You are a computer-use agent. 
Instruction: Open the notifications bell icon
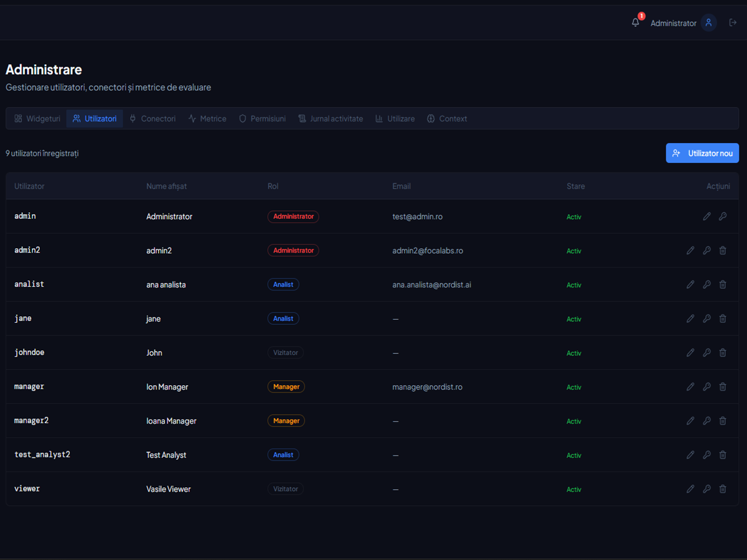(635, 22)
